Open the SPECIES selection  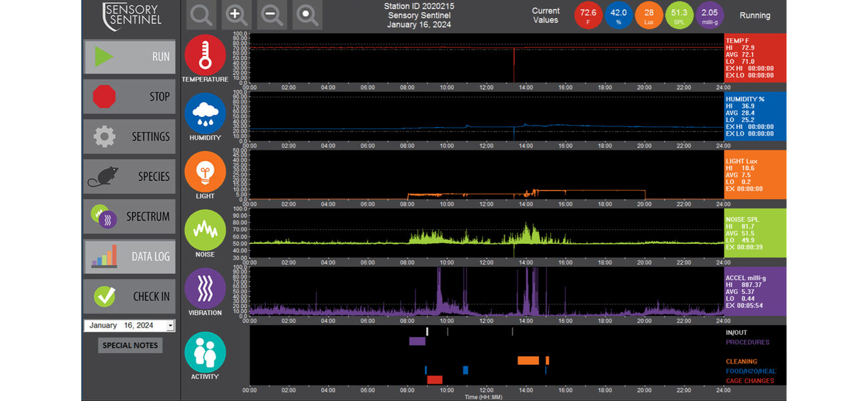(130, 176)
